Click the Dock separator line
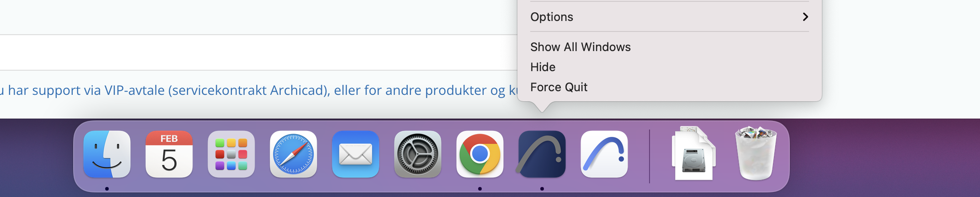980x197 pixels. pos(649,156)
